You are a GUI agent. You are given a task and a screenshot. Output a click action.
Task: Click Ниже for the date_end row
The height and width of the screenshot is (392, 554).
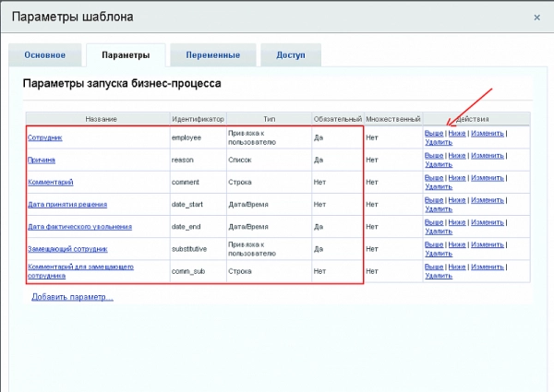tap(457, 222)
